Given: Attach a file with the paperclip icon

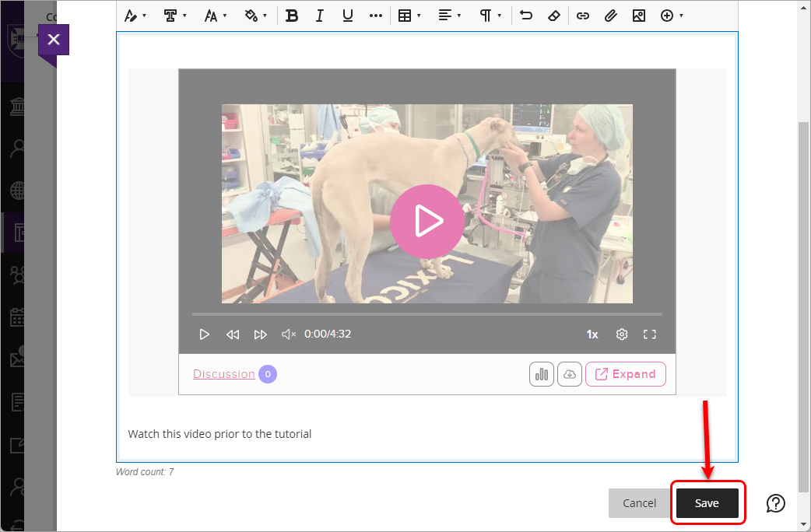Looking at the screenshot, I should [610, 16].
